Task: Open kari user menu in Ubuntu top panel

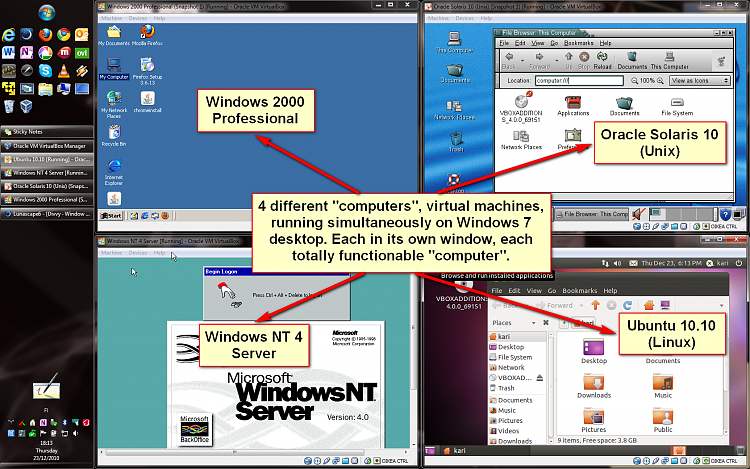Action: point(717,263)
